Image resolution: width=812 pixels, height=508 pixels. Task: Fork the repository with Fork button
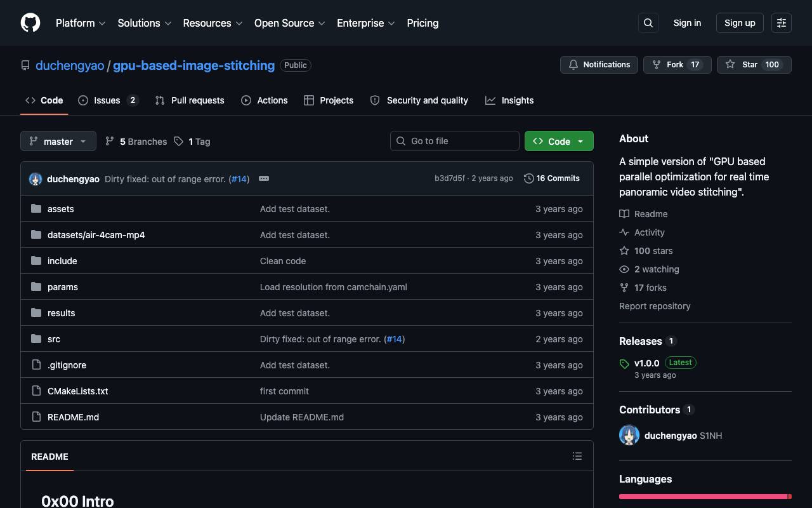click(x=678, y=65)
